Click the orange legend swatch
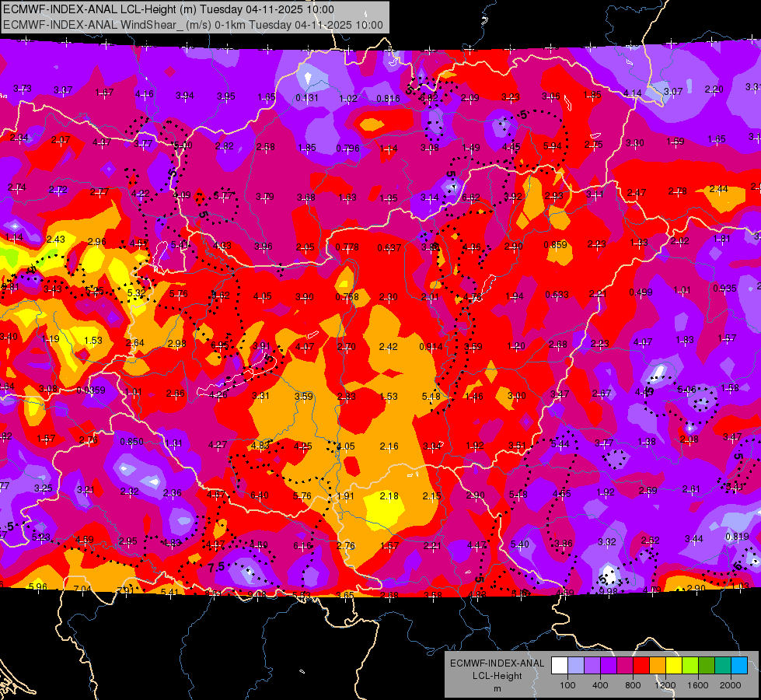761x700 pixels. [658, 666]
